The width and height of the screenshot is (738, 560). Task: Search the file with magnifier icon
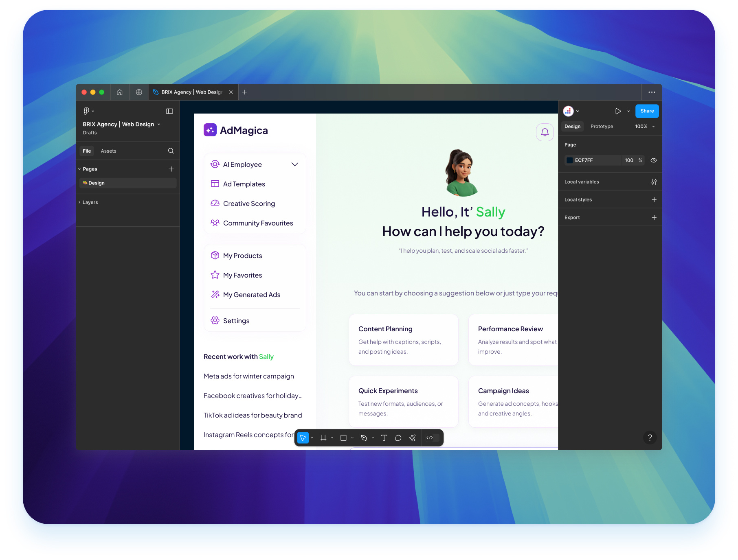pyautogui.click(x=171, y=151)
